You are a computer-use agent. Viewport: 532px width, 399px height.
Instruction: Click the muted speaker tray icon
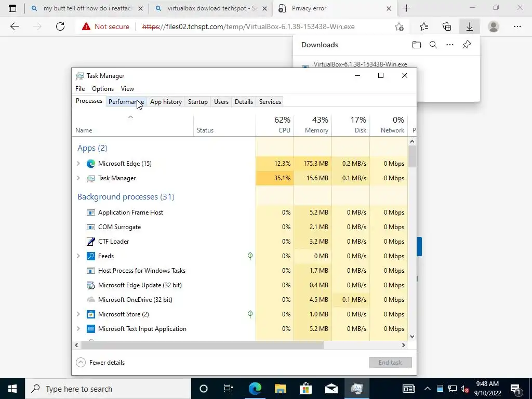465,389
